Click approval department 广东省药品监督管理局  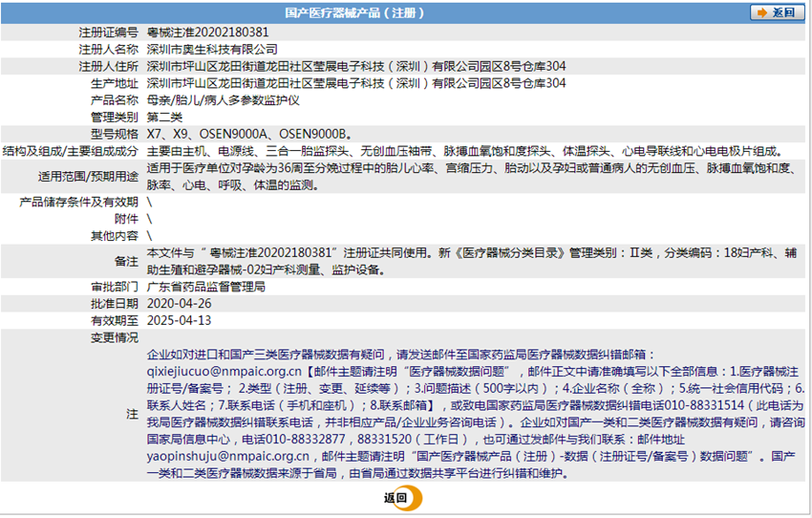(205, 286)
